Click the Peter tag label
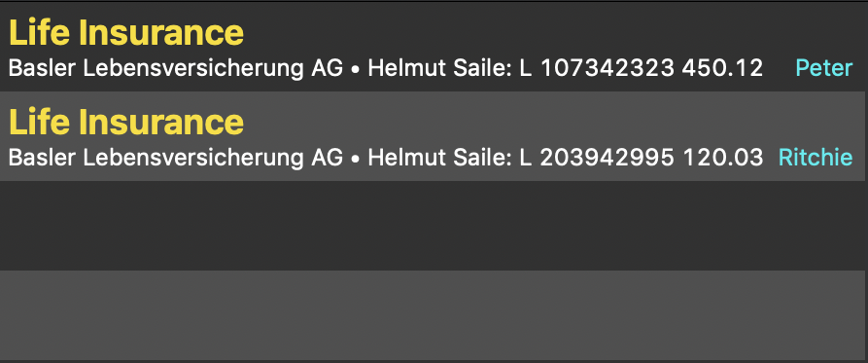Screen dimensions: 868x363 [823, 68]
